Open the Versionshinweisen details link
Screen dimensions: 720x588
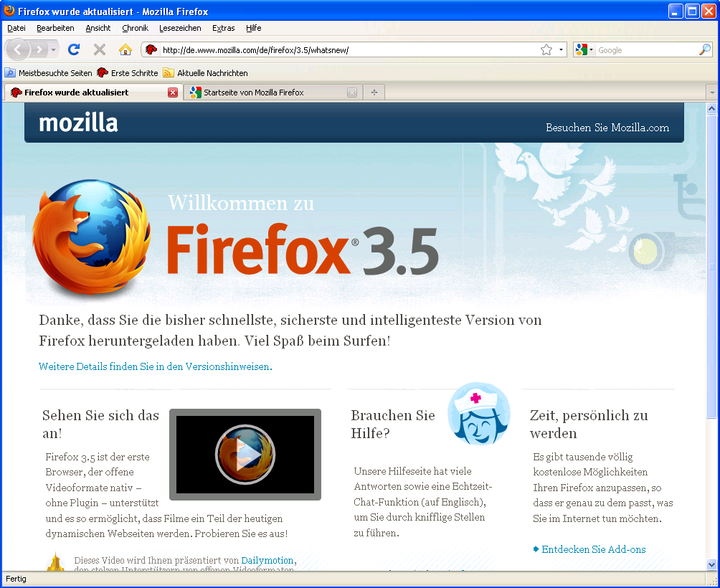pos(155,366)
